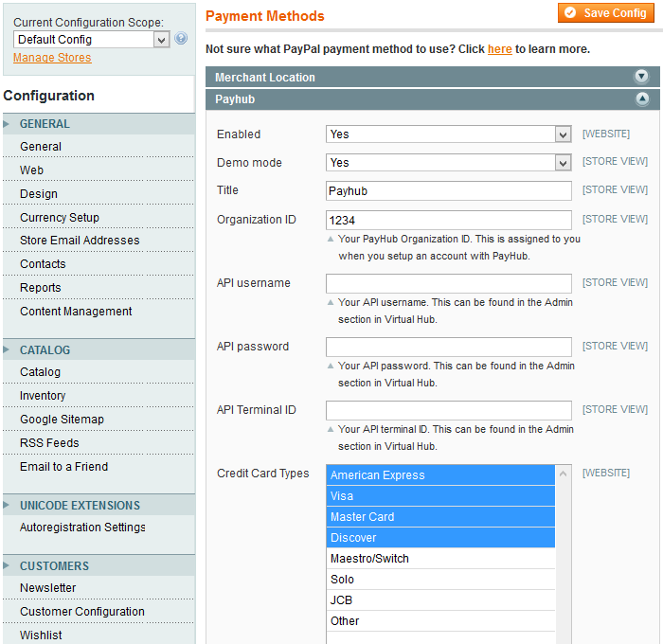Open the Current Configuration Scope dropdown

(x=91, y=40)
